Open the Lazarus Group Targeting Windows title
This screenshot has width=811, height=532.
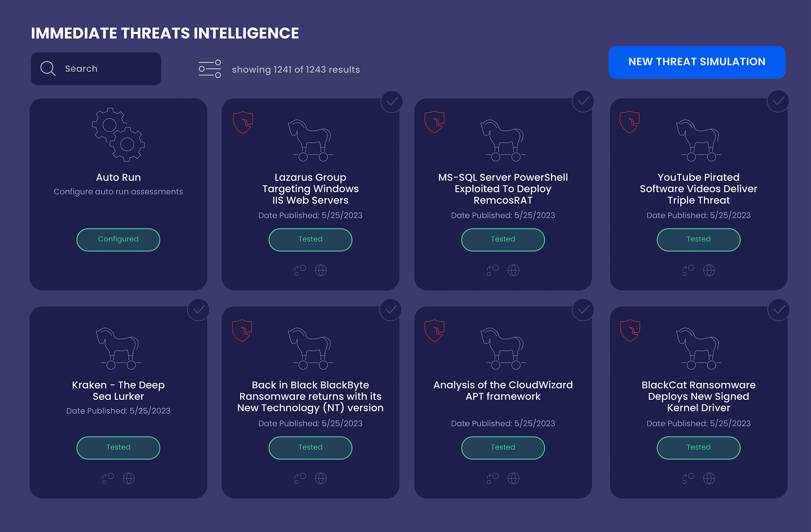310,189
